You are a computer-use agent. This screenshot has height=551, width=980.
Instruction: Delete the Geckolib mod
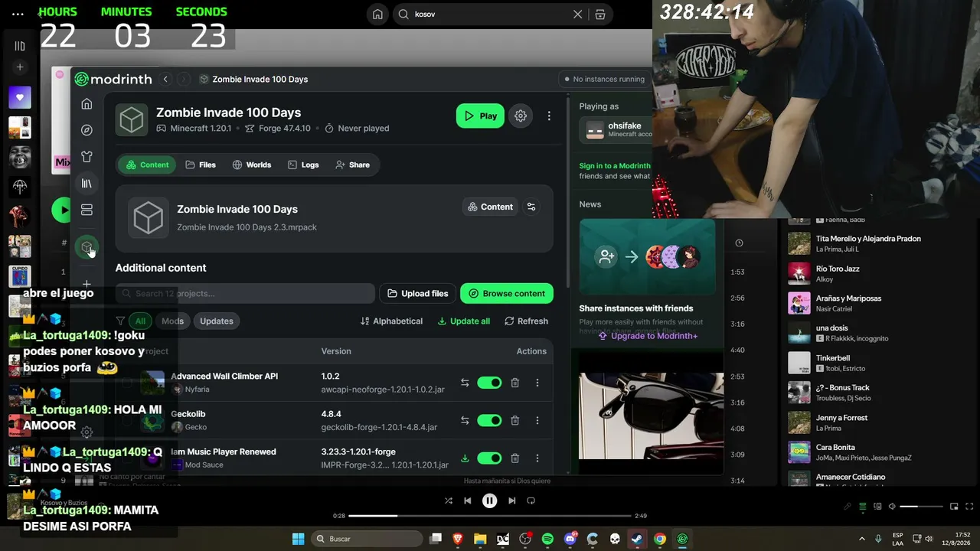(515, 420)
